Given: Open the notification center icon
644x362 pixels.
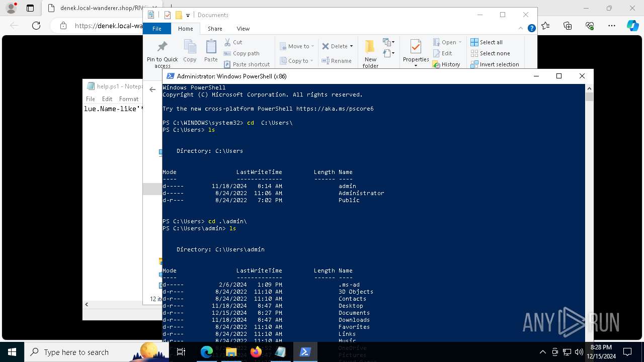Looking at the screenshot, I should pyautogui.click(x=627, y=352).
